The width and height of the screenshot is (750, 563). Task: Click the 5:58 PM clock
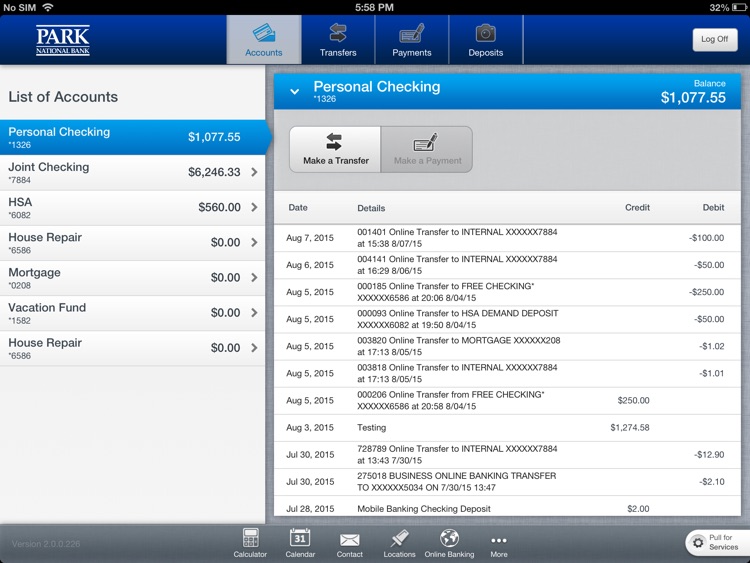click(375, 7)
